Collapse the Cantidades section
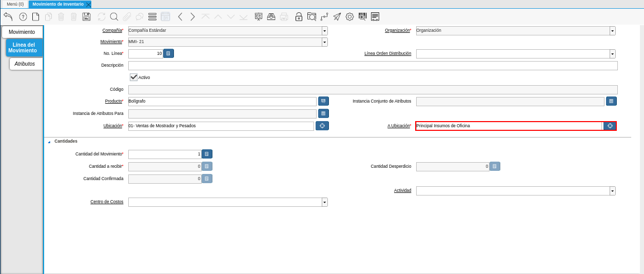The image size is (644, 274). (x=49, y=142)
